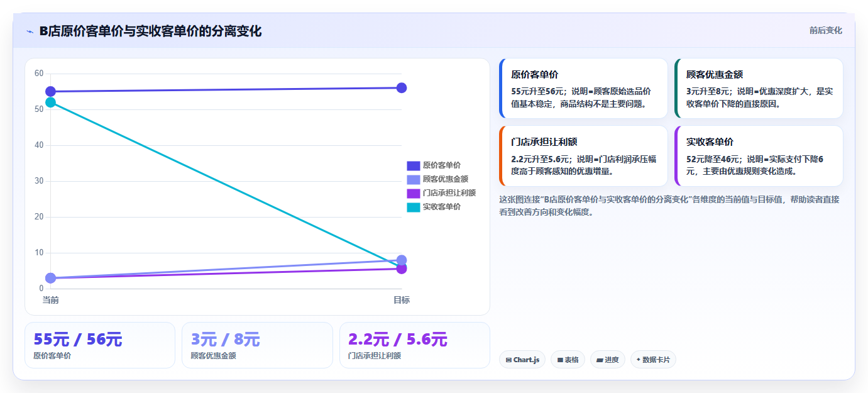The width and height of the screenshot is (868, 393).
Task: Click the 顾客优惠金额 legend text
Action: [446, 179]
